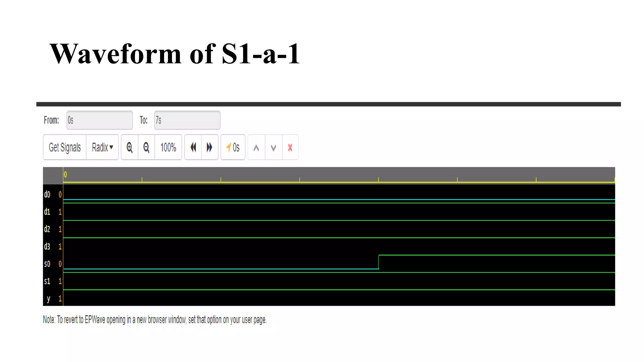Select the d1 signal row
The height and width of the screenshot is (362, 644).
(329, 212)
